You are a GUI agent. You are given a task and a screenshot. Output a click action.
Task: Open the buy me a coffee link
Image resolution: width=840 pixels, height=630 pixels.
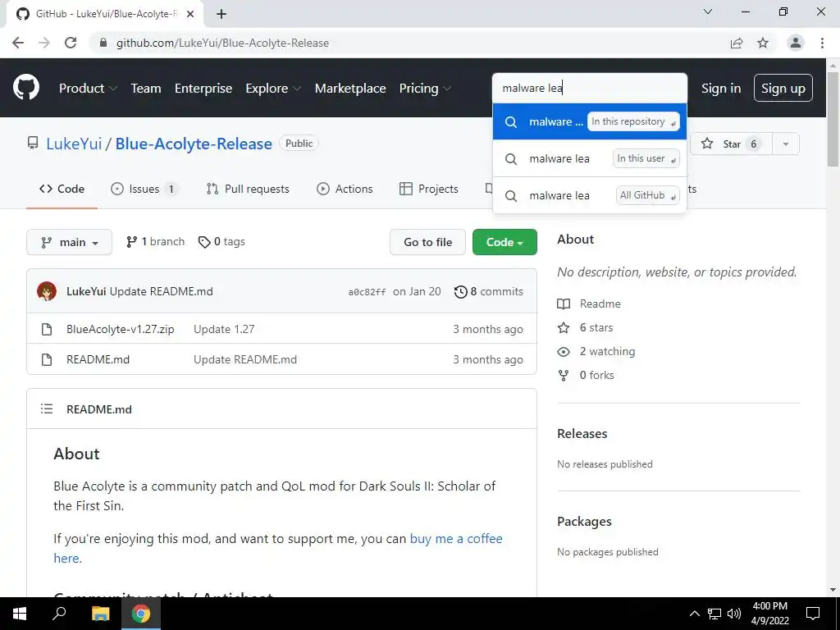tap(456, 539)
